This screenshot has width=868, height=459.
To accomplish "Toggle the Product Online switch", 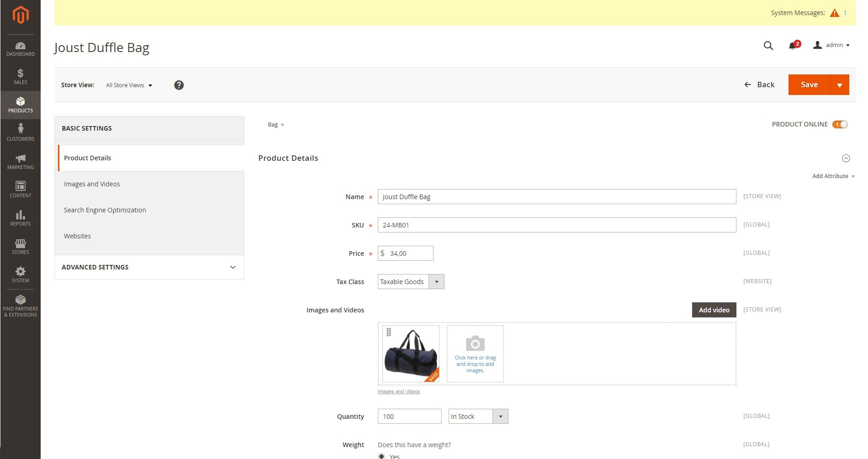I will [x=840, y=125].
